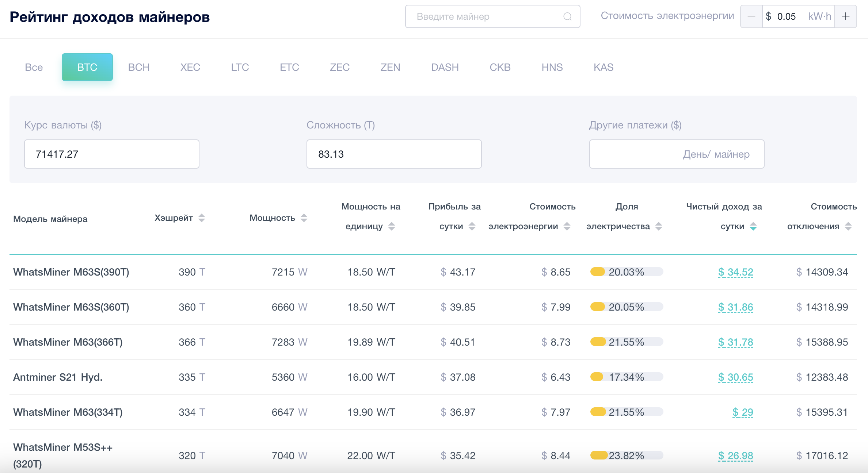
Task: Click efficiency value 22.00 W/T
Action: coord(371,456)
